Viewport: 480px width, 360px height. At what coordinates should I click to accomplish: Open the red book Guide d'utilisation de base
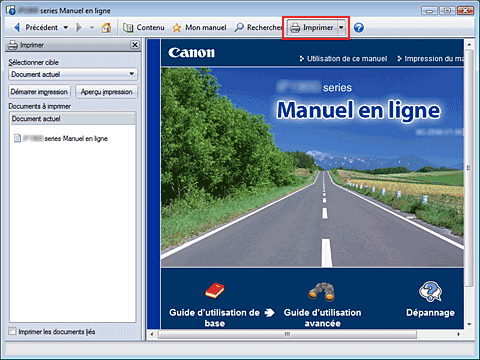tap(215, 291)
